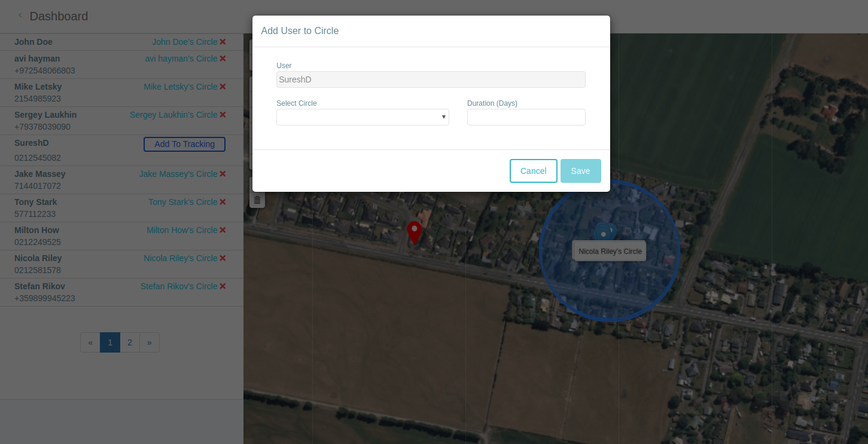Click phone number +972548066803

45,71
